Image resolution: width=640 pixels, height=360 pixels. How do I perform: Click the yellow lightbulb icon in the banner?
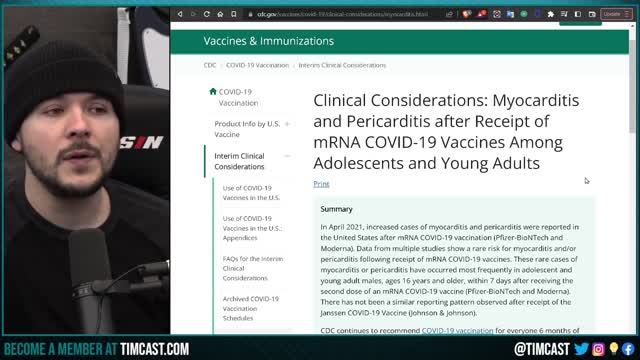point(614,349)
